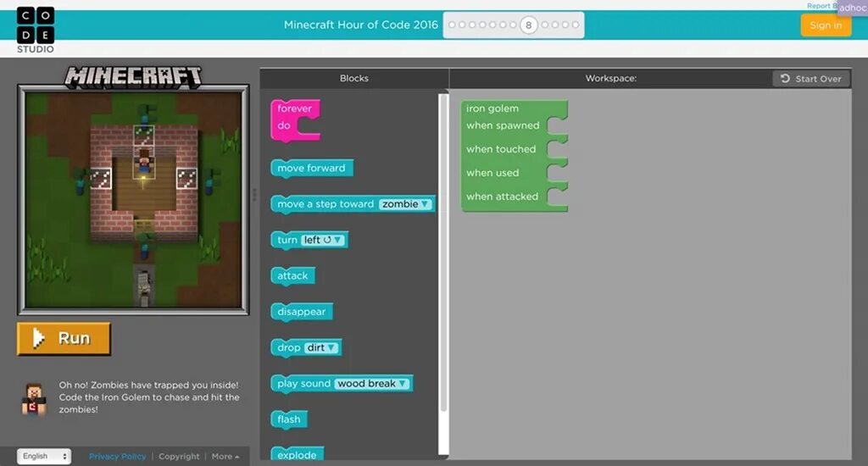Click the Run button

point(64,338)
